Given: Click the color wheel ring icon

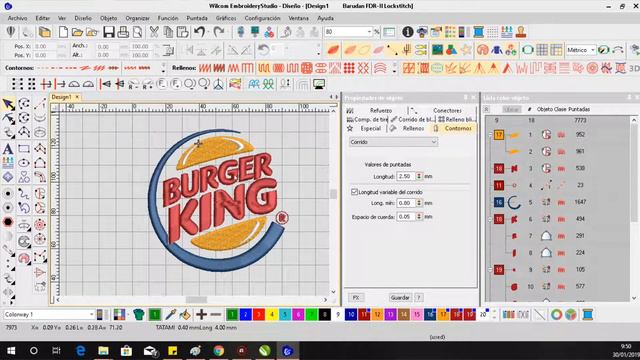Looking at the screenshot, I should pos(556,314).
